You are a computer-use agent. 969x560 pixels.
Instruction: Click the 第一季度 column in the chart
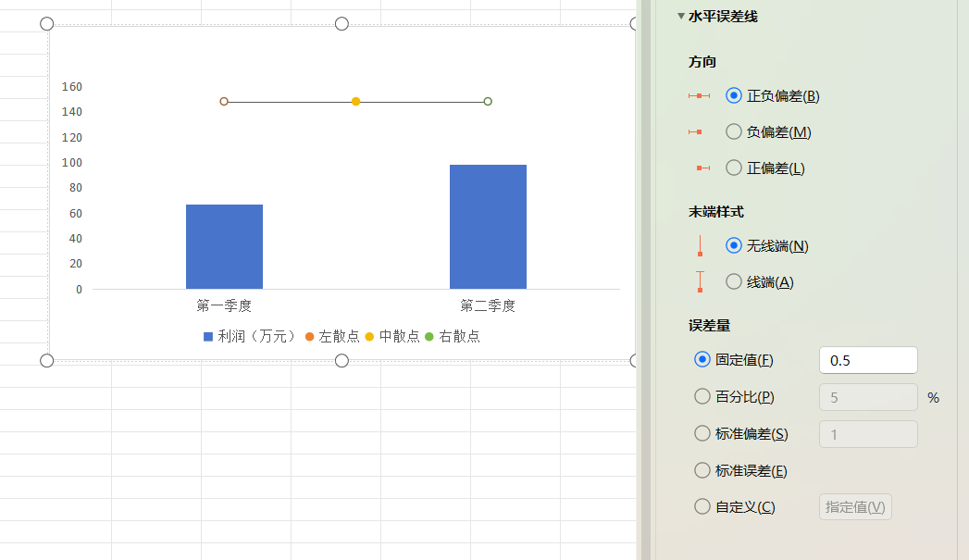pyautogui.click(x=224, y=245)
